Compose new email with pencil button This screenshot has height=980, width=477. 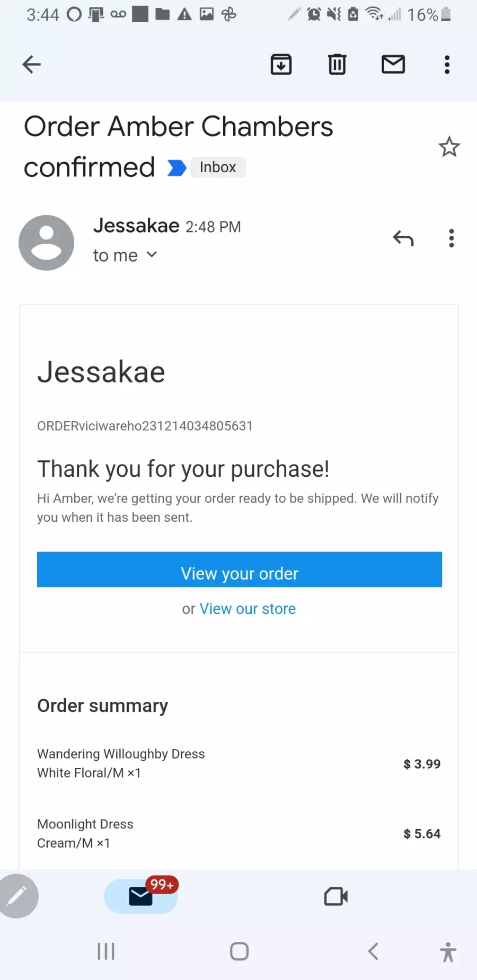pyautogui.click(x=17, y=896)
